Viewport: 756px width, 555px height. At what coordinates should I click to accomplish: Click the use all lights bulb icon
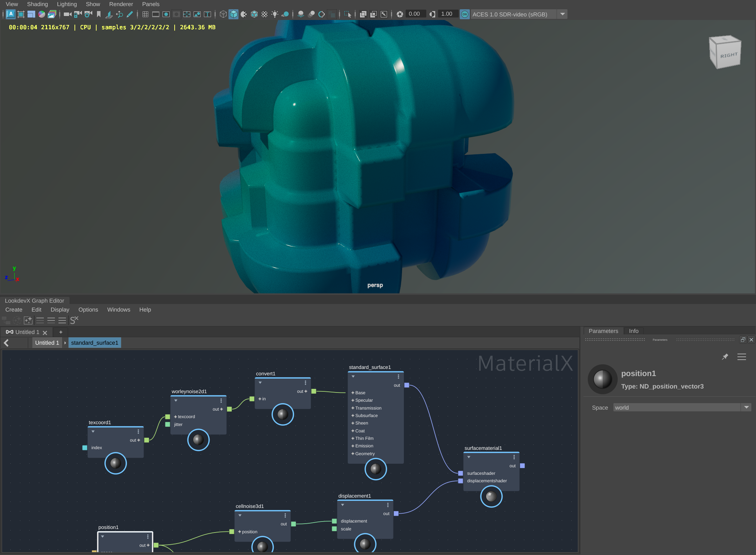coord(275,14)
